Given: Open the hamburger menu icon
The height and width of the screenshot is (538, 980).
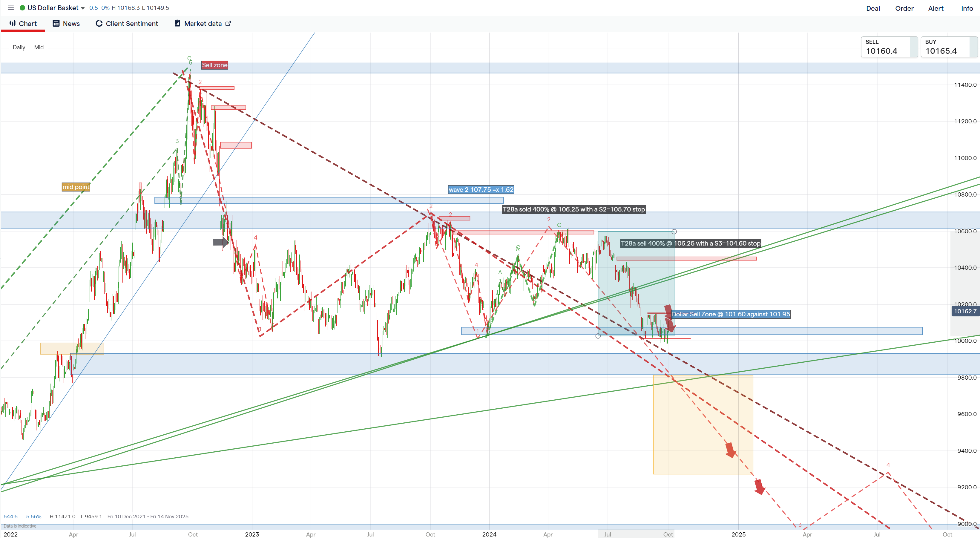Looking at the screenshot, I should [x=11, y=7].
